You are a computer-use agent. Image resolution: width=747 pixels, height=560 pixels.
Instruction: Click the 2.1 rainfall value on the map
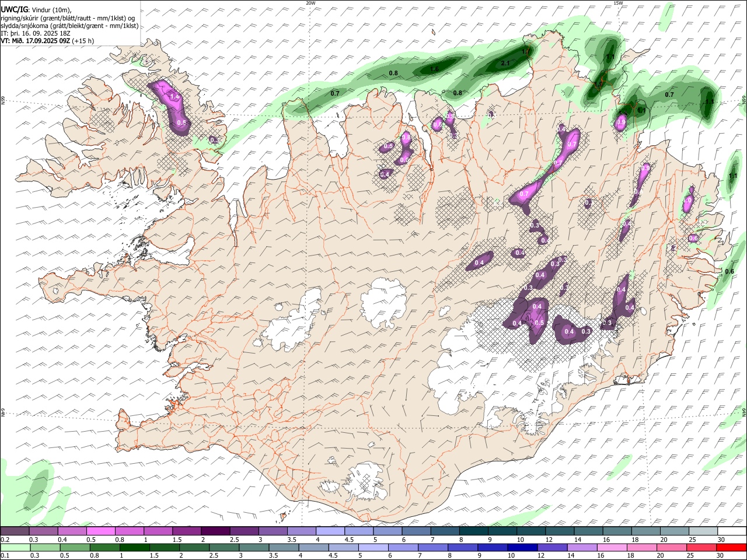(505, 63)
